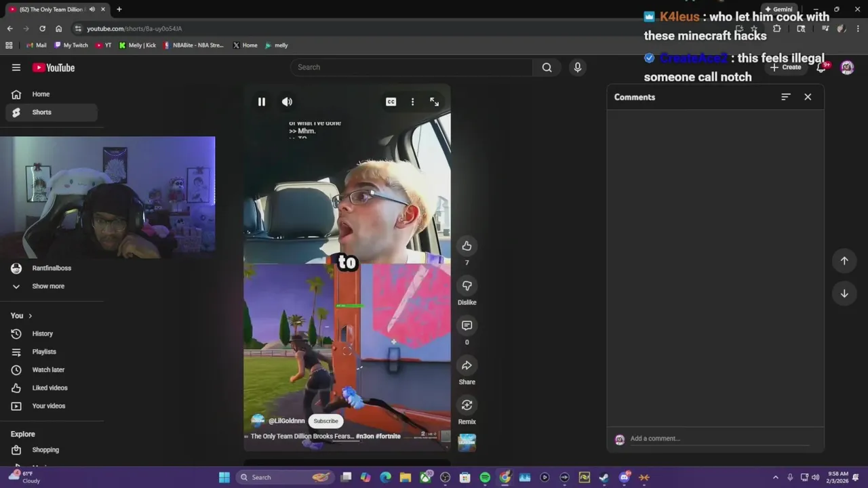Start voice search with microphone icon
The width and height of the screenshot is (868, 488).
578,67
